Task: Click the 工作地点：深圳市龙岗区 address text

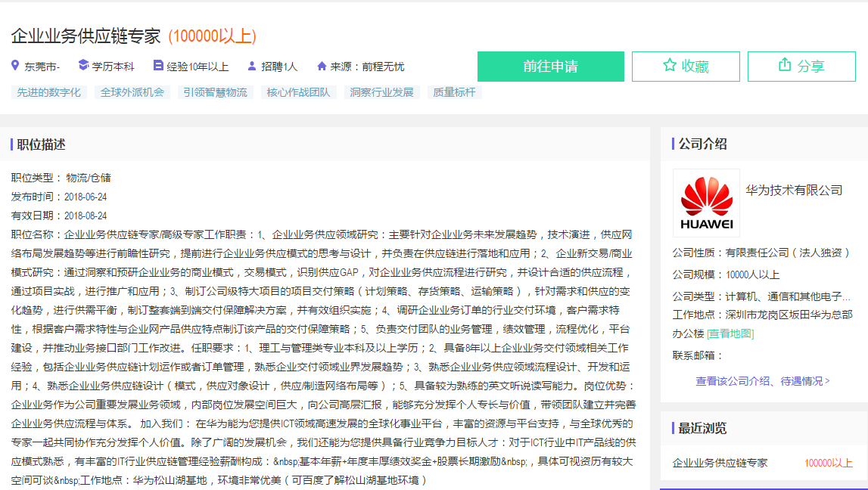Action: click(763, 324)
